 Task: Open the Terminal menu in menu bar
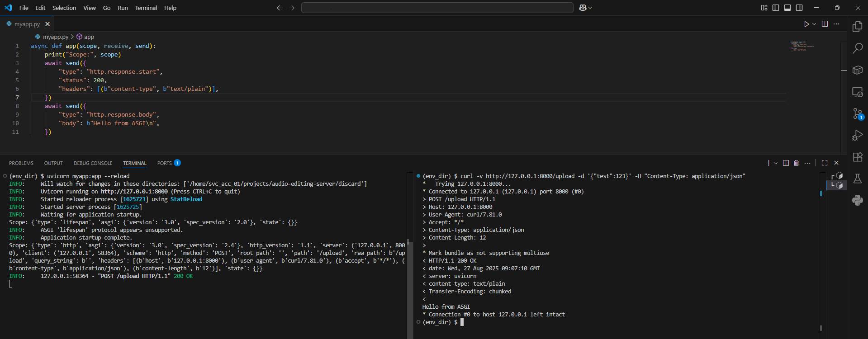146,8
